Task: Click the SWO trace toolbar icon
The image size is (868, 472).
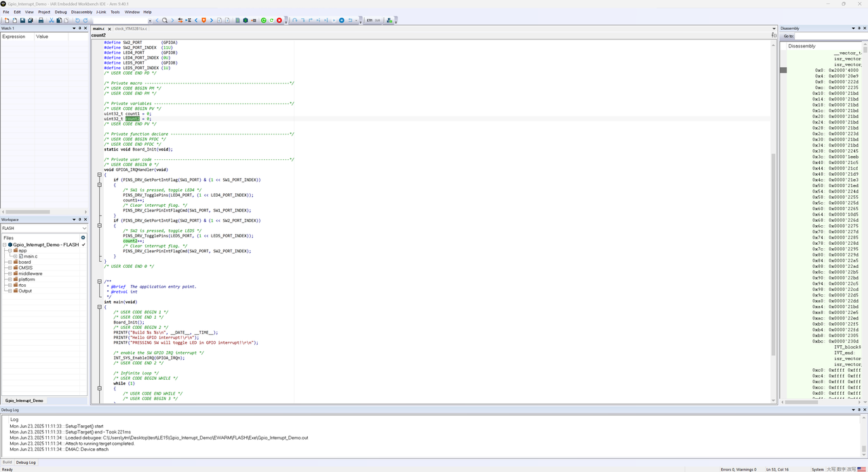Action: click(378, 20)
